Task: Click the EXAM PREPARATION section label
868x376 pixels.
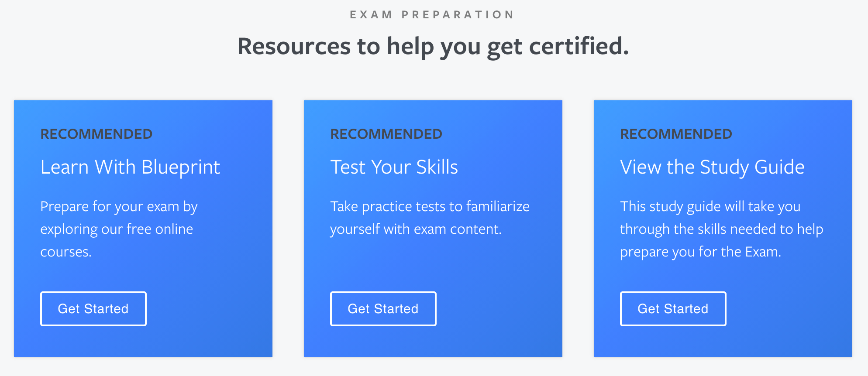Action: coord(432,15)
